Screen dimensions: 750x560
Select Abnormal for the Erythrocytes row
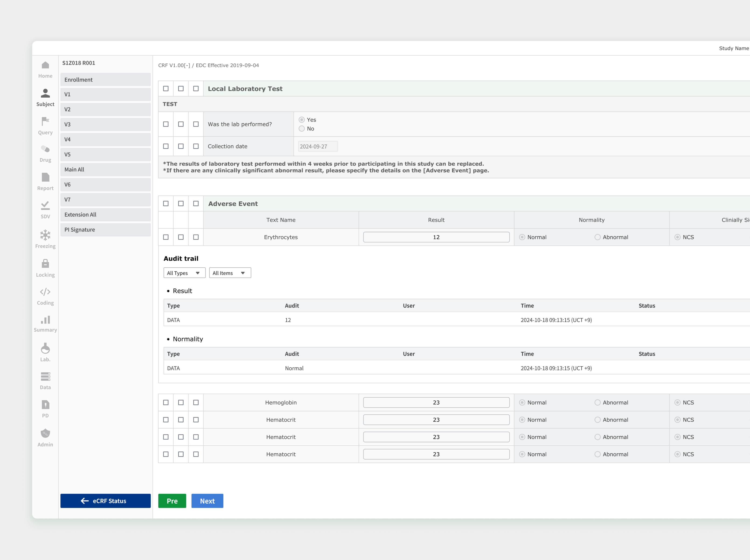click(x=597, y=237)
